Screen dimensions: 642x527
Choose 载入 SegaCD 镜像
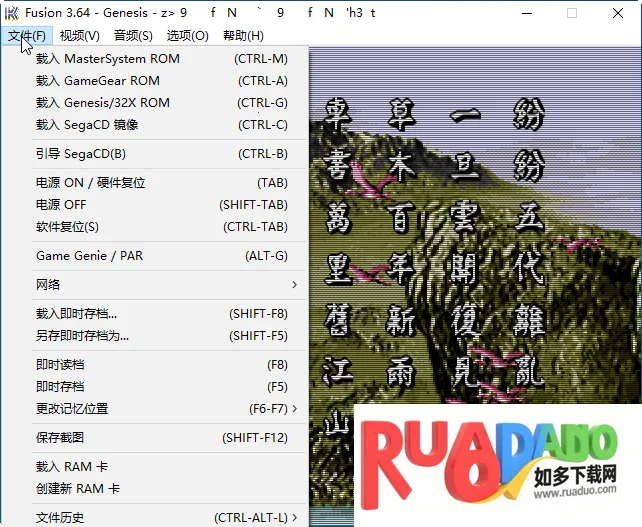click(87, 125)
